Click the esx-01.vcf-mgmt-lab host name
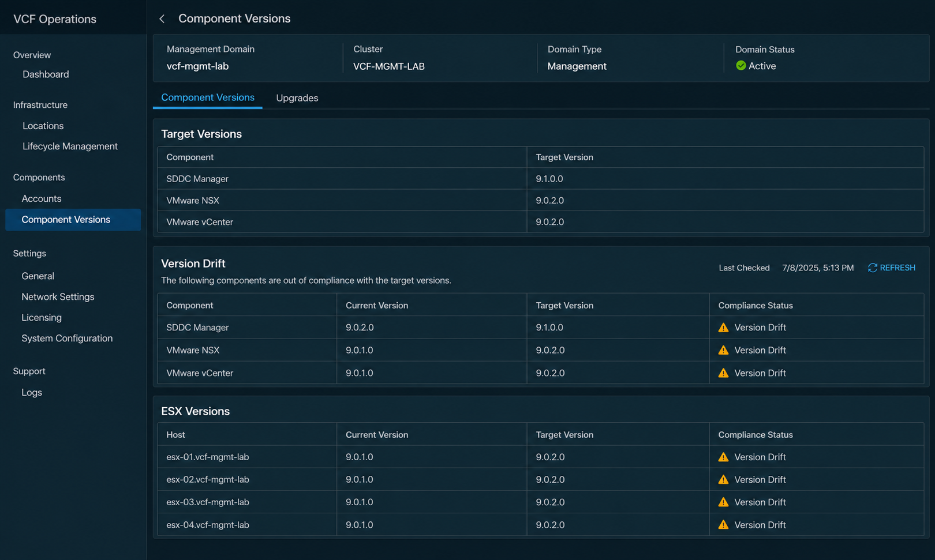This screenshot has width=935, height=560. 208,457
